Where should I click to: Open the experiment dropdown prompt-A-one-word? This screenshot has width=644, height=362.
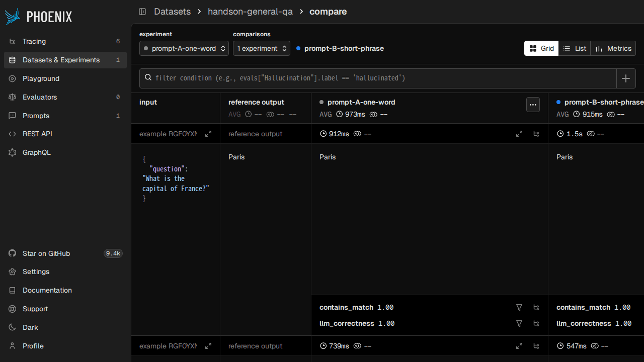pos(184,48)
